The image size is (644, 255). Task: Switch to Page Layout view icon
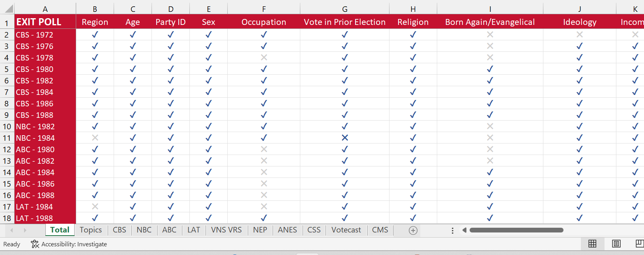pyautogui.click(x=616, y=244)
